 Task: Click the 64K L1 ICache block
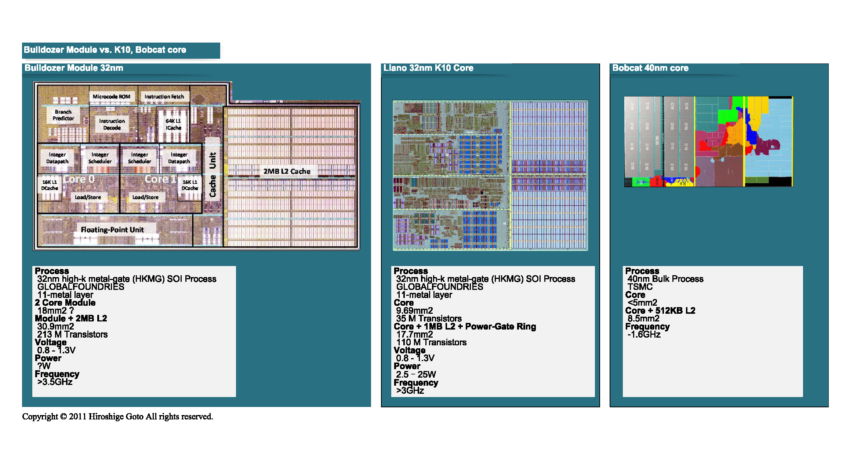(x=173, y=124)
